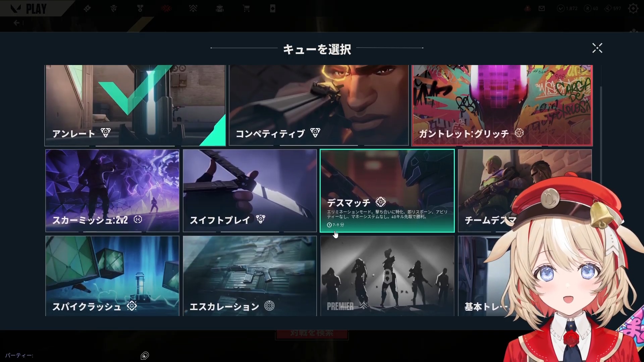This screenshot has width=644, height=362.
Task: Open the mail envelope icon
Action: click(x=542, y=9)
